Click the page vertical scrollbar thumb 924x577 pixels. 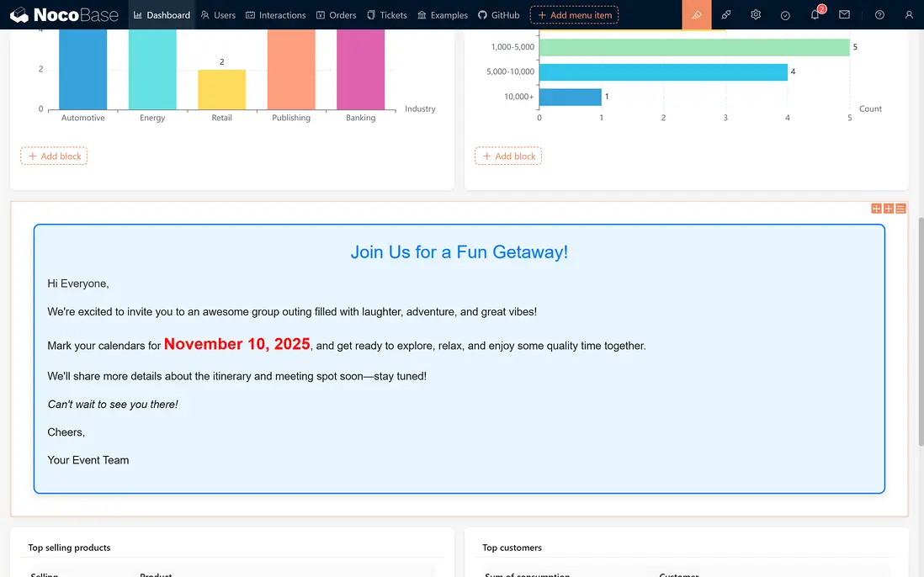(x=921, y=331)
